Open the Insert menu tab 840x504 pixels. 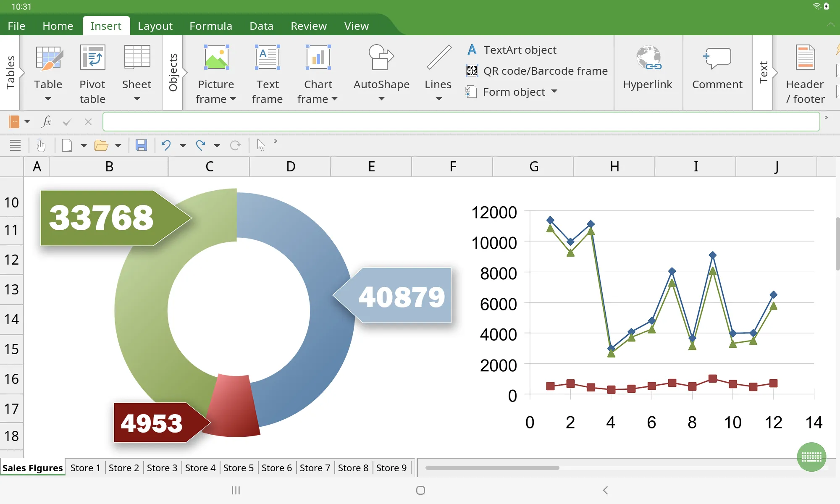(x=106, y=26)
